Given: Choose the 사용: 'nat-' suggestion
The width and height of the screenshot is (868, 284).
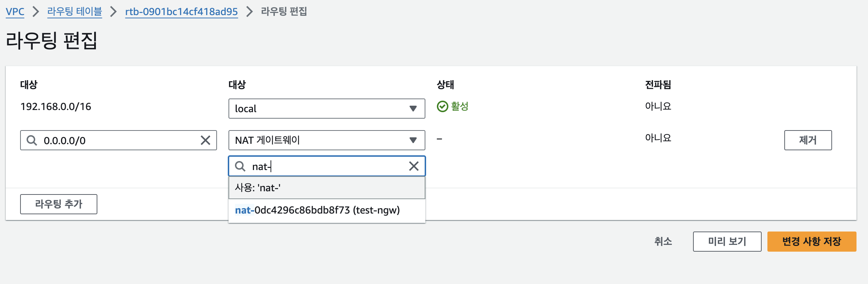Looking at the screenshot, I should click(x=326, y=188).
